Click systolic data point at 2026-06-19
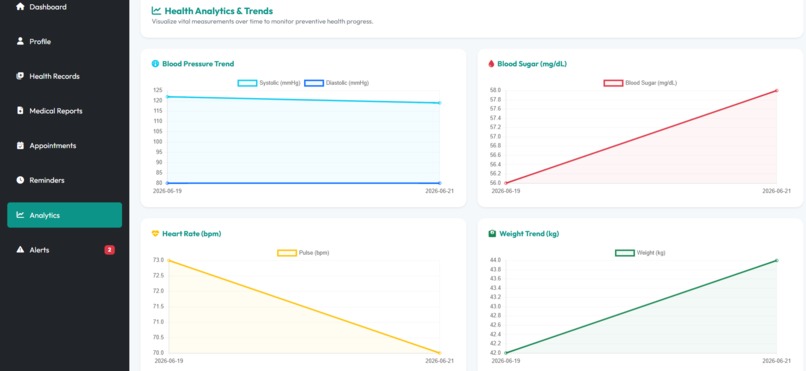Viewport: 806px width, 371px height. 168,97
